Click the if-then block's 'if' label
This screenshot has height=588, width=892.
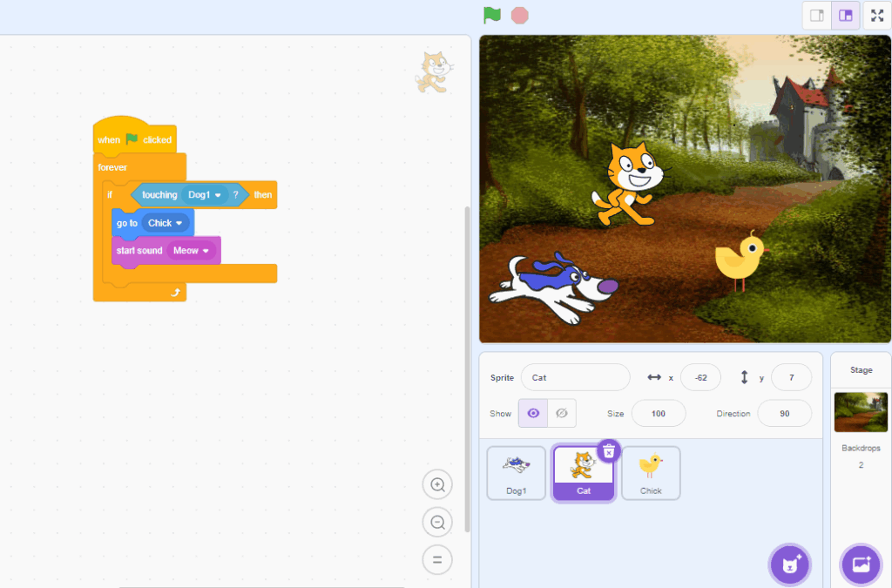[110, 194]
